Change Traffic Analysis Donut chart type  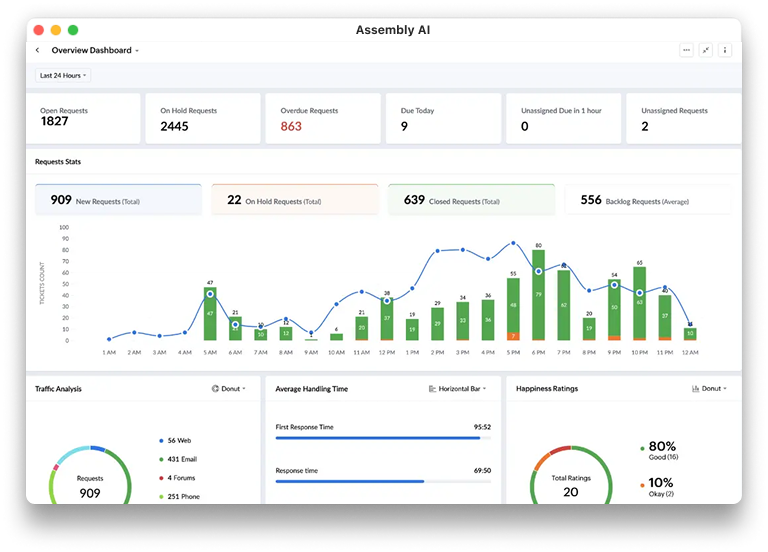click(x=229, y=388)
